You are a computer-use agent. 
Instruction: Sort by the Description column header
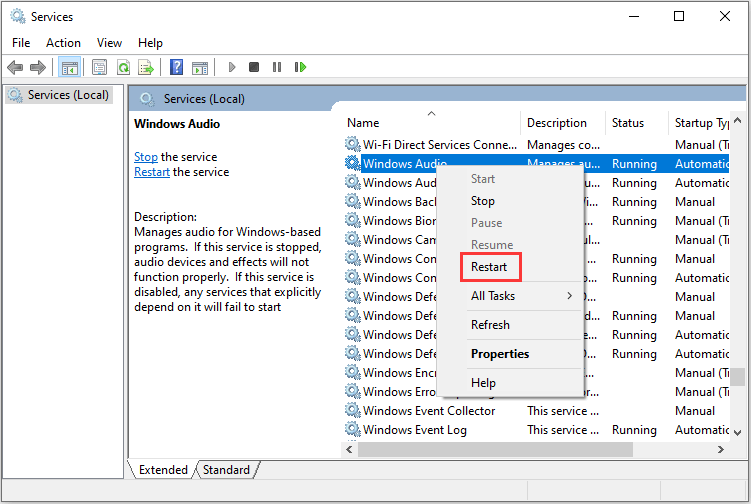pos(562,123)
